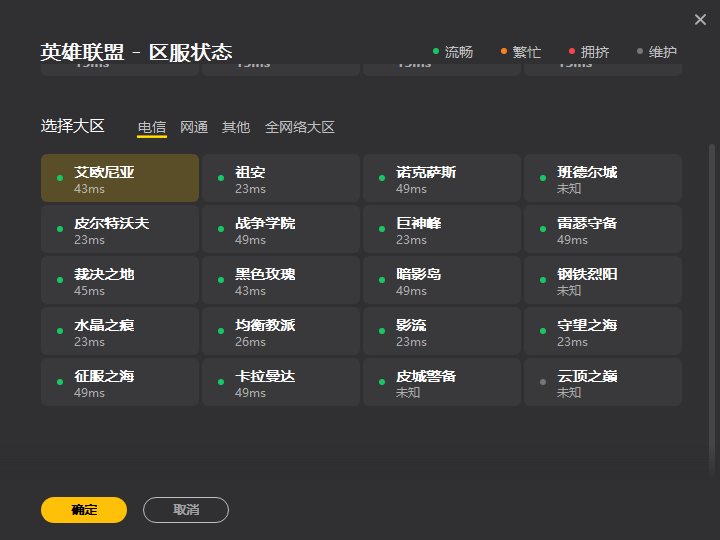The width and height of the screenshot is (720, 540).
Task: Select the 云顶之巅 server under maintenance
Action: [x=603, y=382]
